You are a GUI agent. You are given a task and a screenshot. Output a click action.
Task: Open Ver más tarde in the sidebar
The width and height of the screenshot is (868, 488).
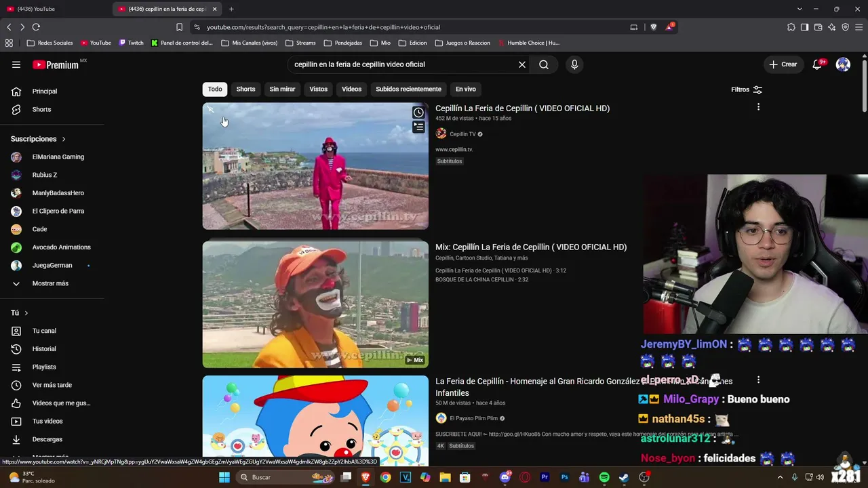click(52, 385)
